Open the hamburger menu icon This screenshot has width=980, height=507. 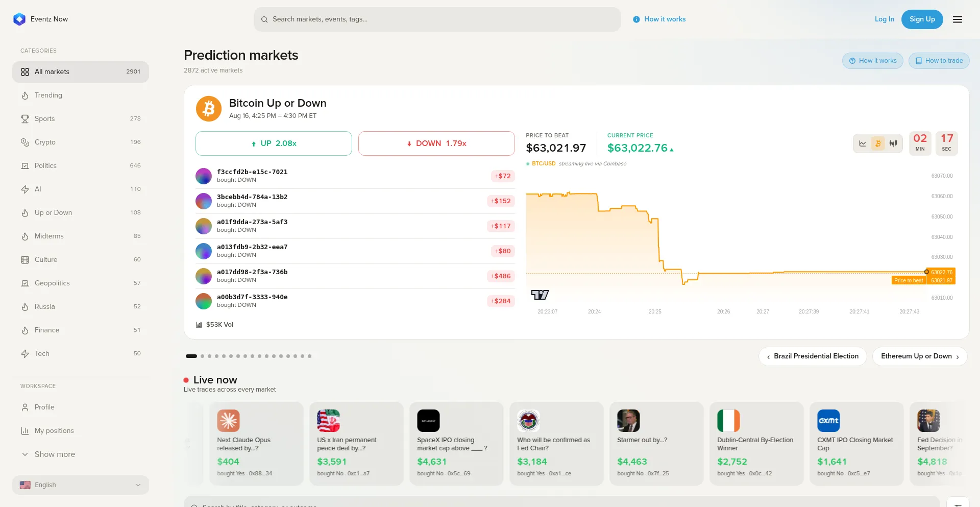point(958,19)
